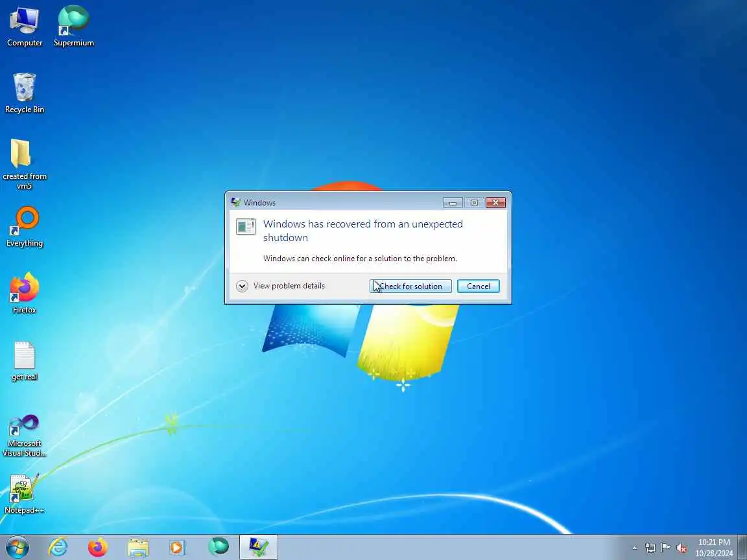Expand View problem details
This screenshot has height=560, width=747.
point(281,286)
